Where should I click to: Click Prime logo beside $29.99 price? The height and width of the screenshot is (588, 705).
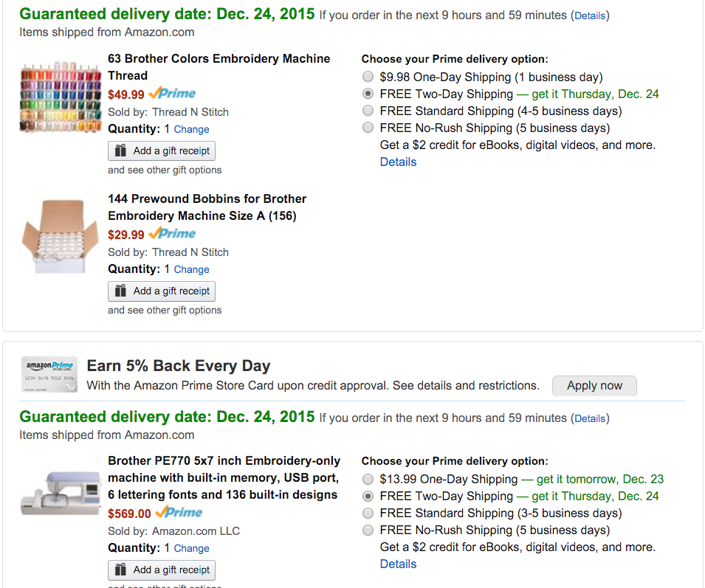point(172,234)
